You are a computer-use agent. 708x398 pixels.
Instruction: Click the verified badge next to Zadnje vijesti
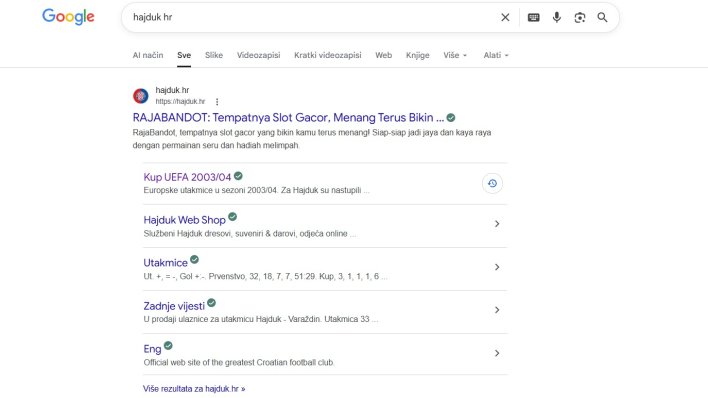pos(211,303)
